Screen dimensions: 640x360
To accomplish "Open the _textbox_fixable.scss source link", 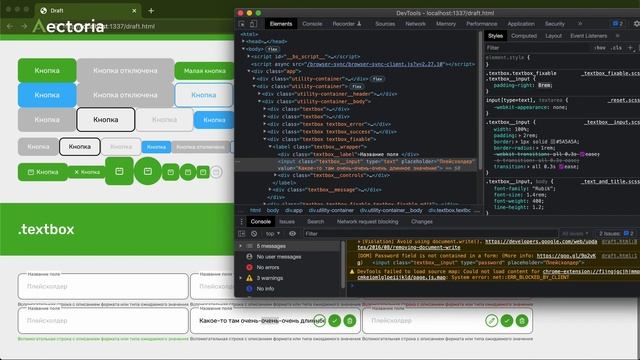I will pyautogui.click(x=611, y=73).
